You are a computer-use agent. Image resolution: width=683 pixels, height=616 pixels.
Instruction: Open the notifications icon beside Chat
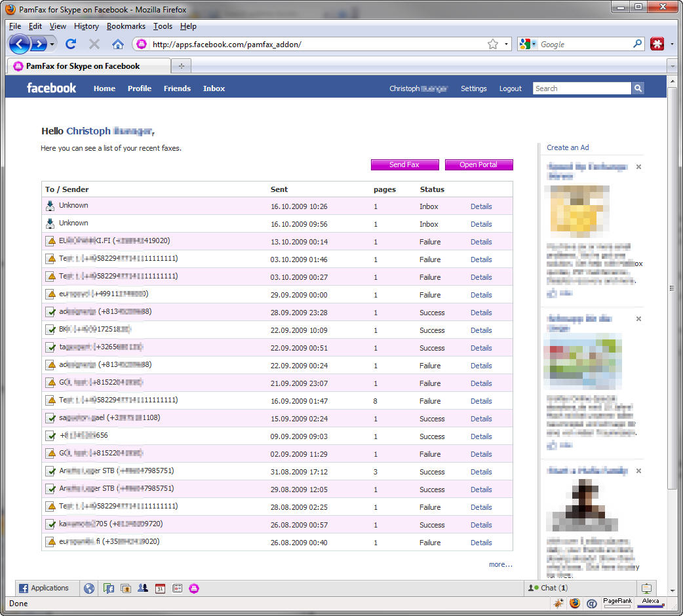coord(646,588)
